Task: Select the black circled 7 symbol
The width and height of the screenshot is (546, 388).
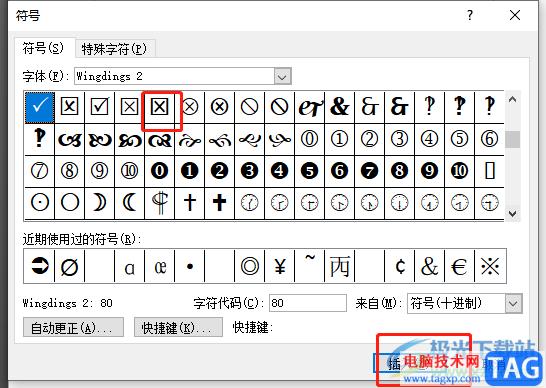Action: (x=369, y=171)
